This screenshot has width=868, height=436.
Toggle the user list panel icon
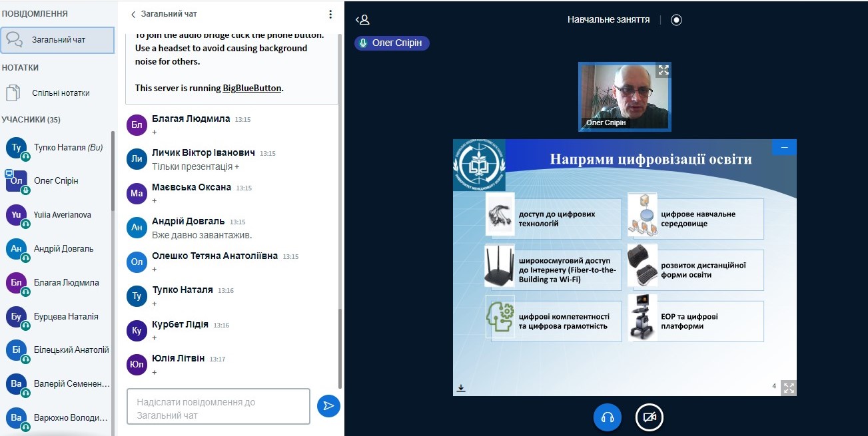[x=362, y=20]
